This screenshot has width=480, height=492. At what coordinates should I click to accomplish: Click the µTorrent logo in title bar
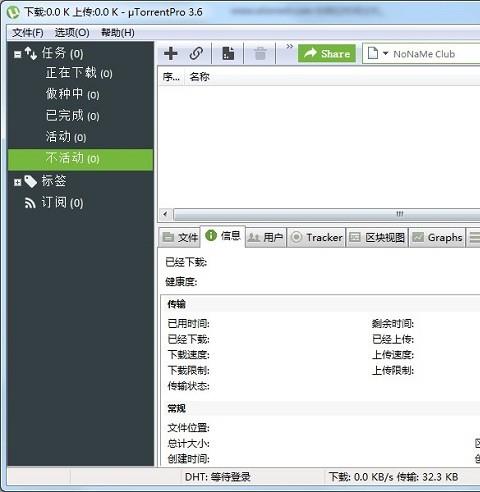[x=13, y=13]
